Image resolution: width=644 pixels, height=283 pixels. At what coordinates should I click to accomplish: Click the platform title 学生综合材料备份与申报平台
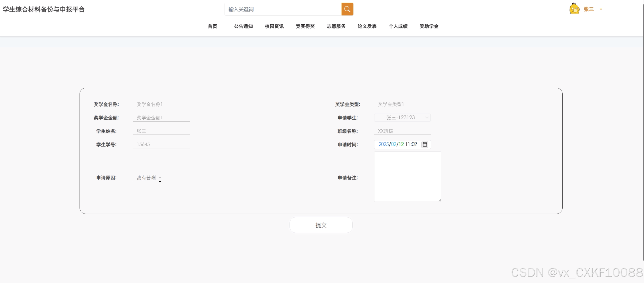(44, 9)
